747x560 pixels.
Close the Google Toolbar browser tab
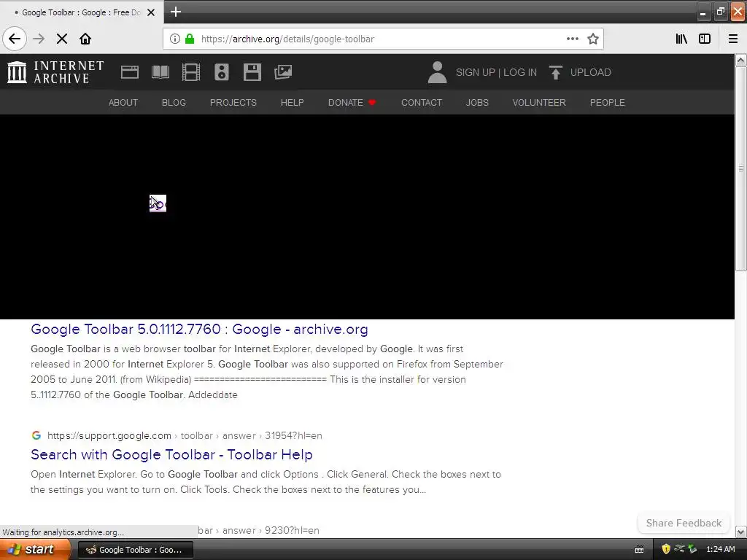[x=151, y=12]
